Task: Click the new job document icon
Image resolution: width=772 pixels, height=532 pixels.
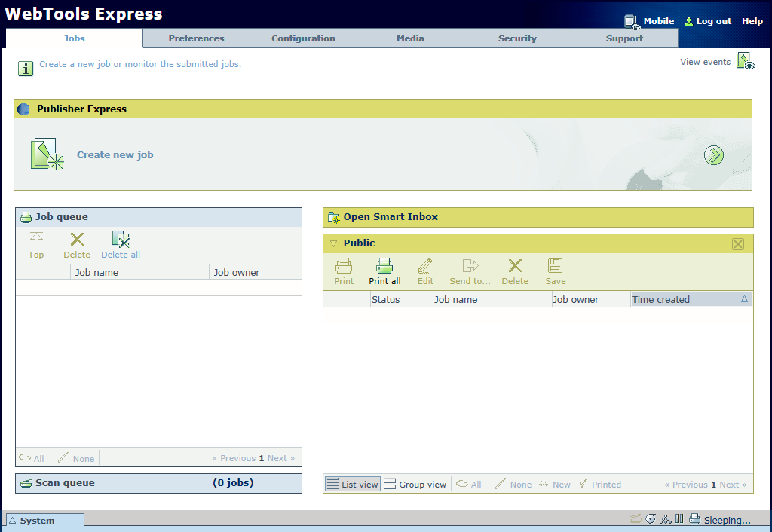Action: click(47, 154)
